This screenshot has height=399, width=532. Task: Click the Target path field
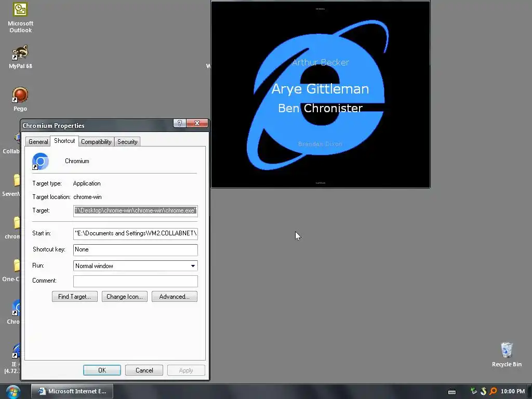pos(136,211)
